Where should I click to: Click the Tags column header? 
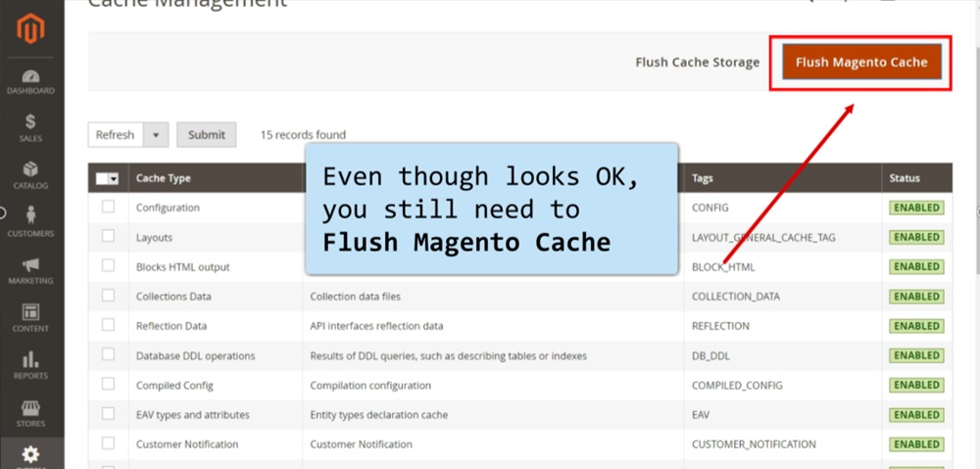782,178
